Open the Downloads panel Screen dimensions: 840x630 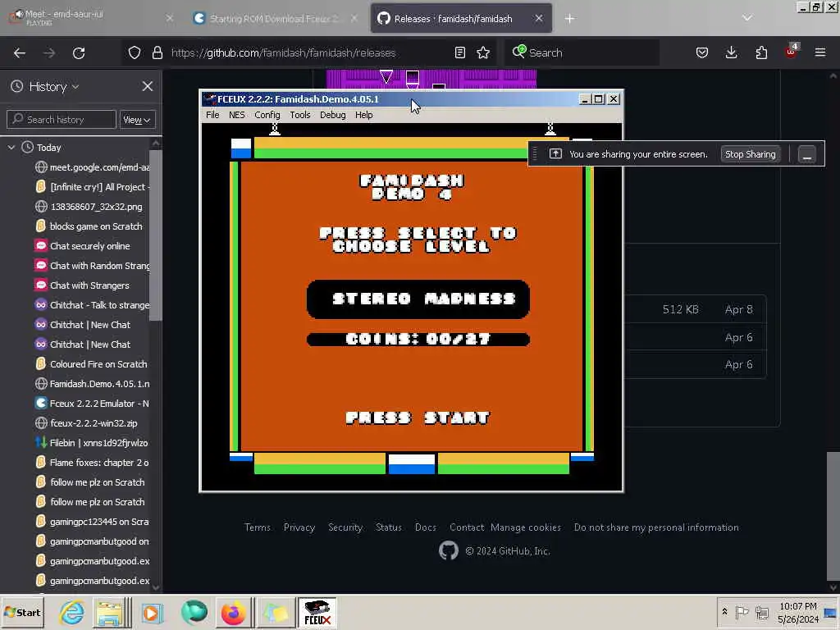[731, 52]
